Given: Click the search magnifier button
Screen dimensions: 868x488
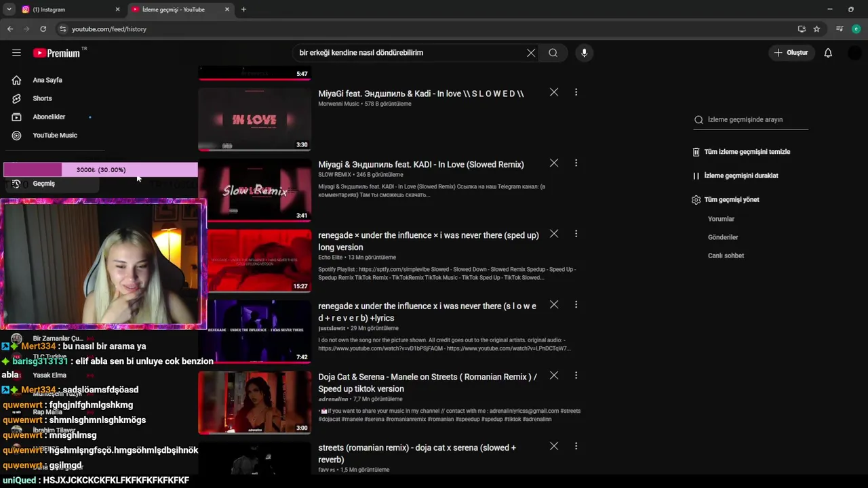Looking at the screenshot, I should coord(553,53).
